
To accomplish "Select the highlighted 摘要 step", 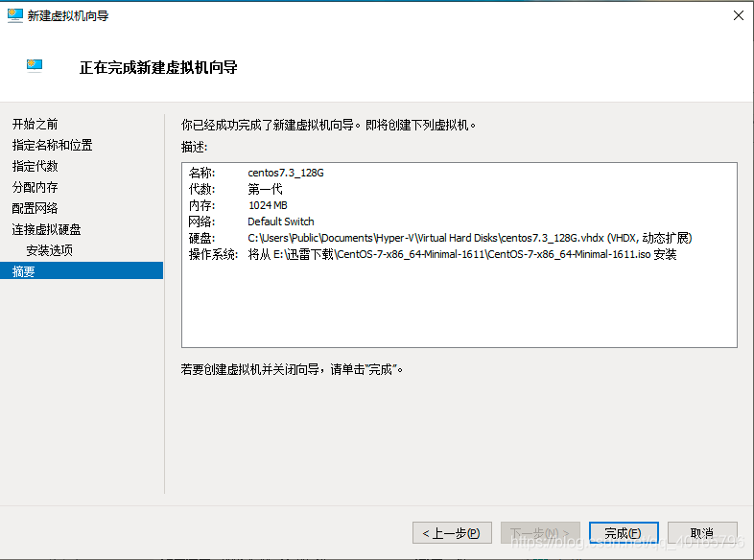I will 82,270.
